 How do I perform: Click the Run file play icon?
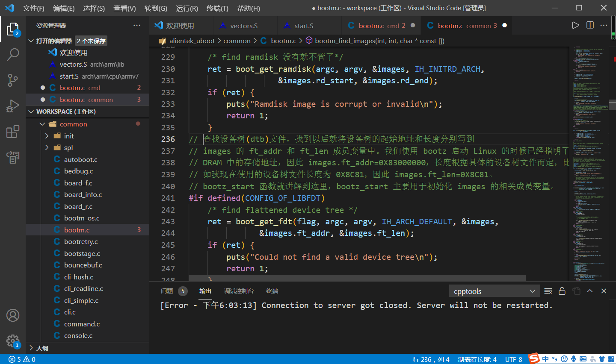(575, 25)
